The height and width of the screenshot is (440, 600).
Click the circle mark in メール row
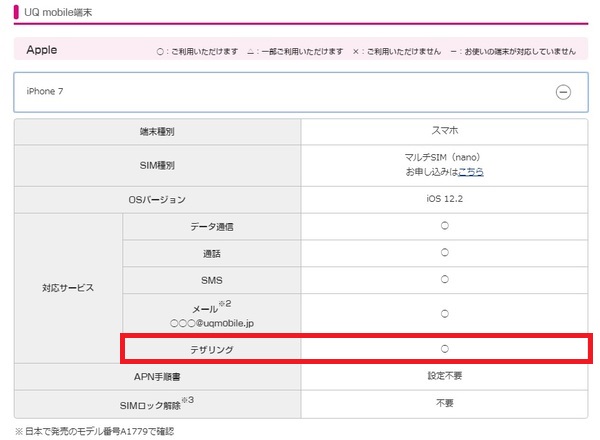tap(445, 314)
